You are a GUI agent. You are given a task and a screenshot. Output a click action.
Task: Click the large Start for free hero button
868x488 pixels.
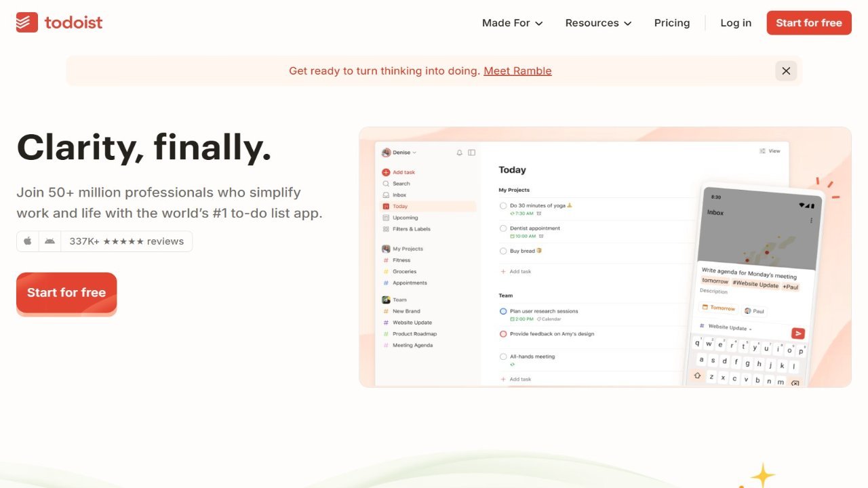(x=66, y=293)
